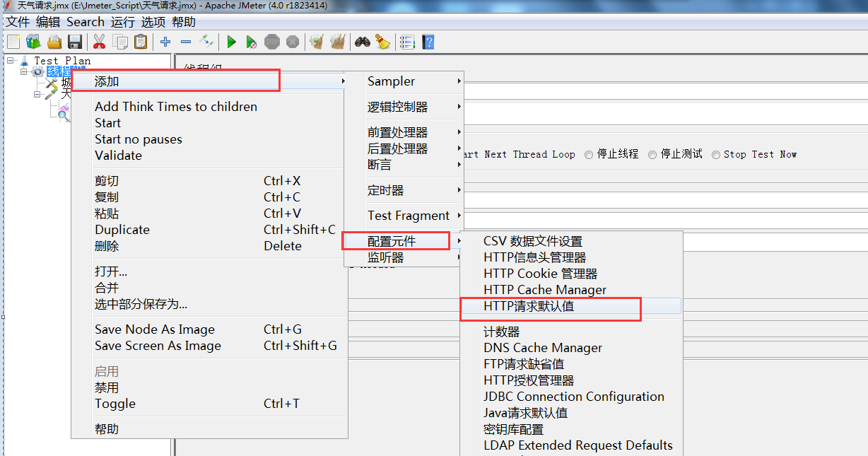Image resolution: width=868 pixels, height=456 pixels.
Task: Click Validate in context menu
Action: 210,156
